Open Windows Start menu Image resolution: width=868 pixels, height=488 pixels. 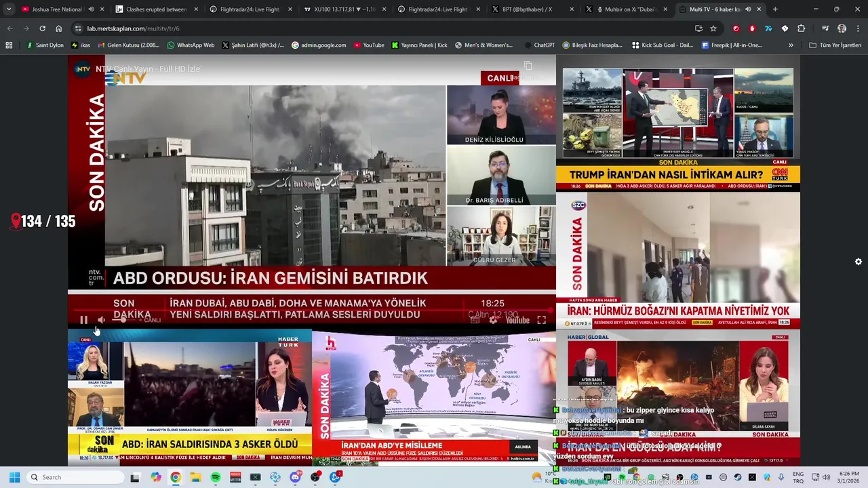coord(14,477)
